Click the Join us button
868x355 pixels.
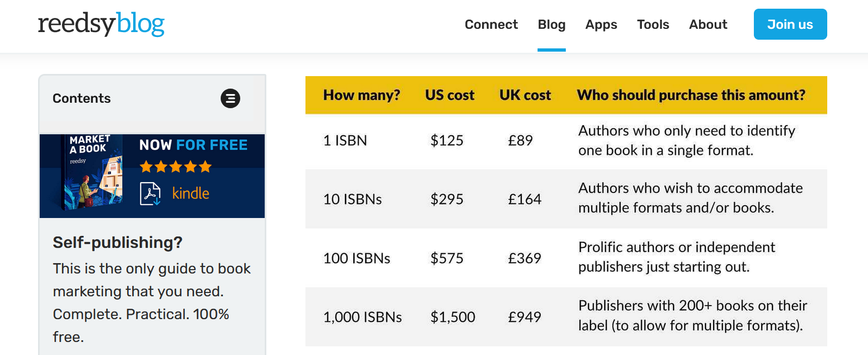(x=790, y=24)
